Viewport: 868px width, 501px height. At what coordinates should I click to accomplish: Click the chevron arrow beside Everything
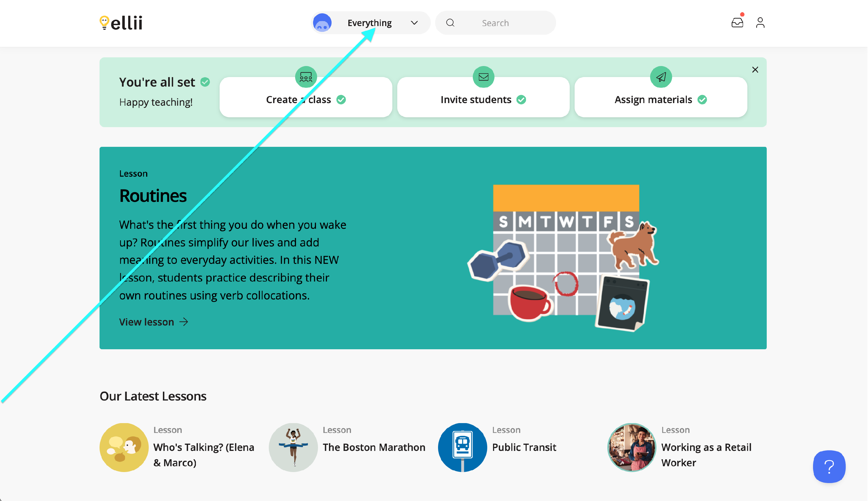tap(414, 23)
